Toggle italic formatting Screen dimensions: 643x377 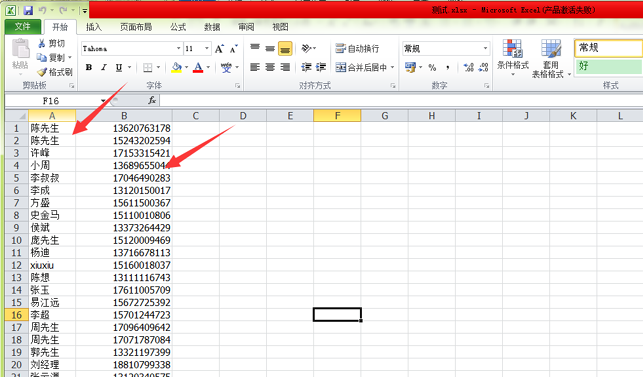pos(104,67)
